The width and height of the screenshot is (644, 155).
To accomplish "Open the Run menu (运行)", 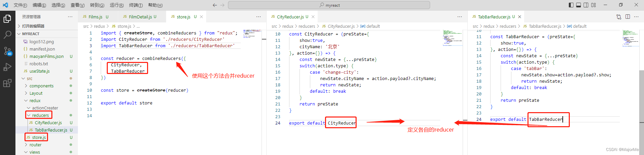I will [117, 5].
